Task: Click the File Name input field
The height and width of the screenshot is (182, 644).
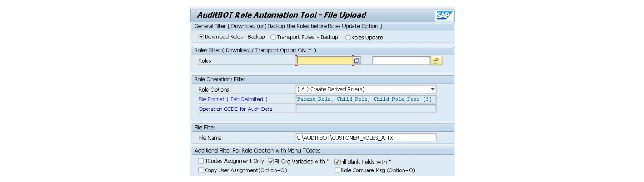Action: coord(366,138)
